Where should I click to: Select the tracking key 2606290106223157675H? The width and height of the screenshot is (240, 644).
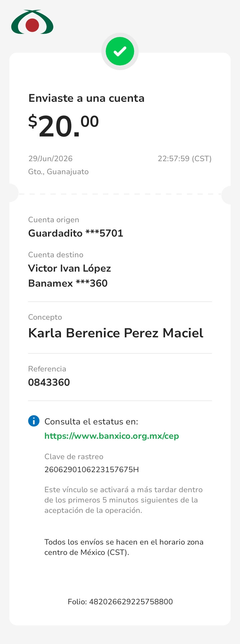(x=92, y=470)
